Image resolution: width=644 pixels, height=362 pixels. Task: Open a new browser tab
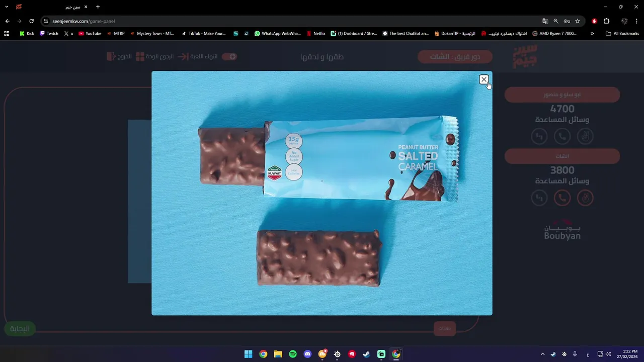tap(98, 7)
